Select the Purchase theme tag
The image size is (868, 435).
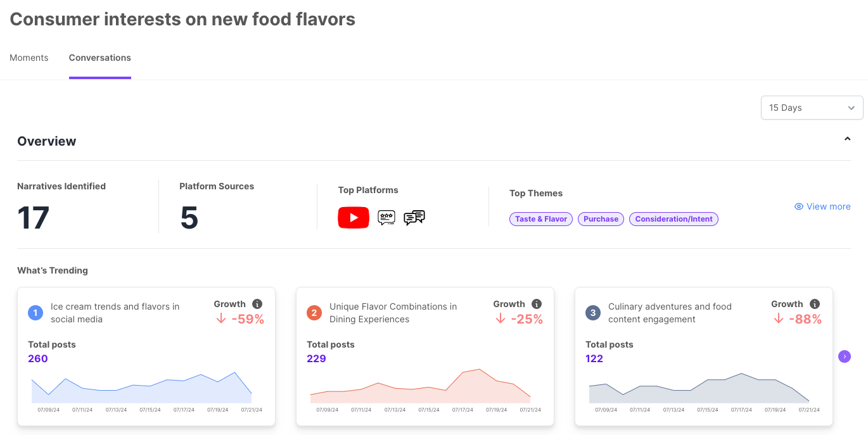[x=601, y=219]
